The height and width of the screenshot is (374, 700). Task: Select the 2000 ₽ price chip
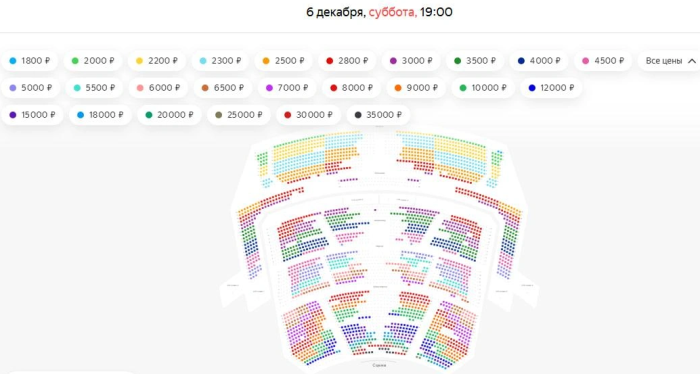tap(93, 61)
